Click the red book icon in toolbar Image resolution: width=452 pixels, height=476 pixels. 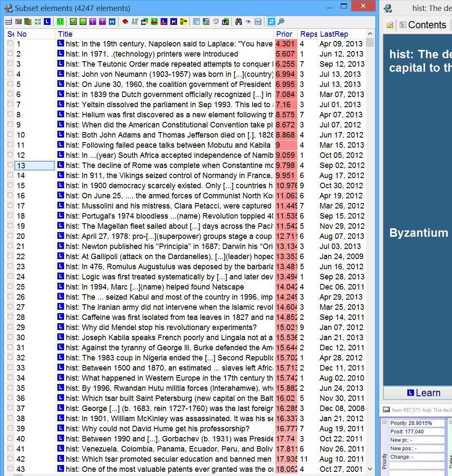(x=125, y=22)
